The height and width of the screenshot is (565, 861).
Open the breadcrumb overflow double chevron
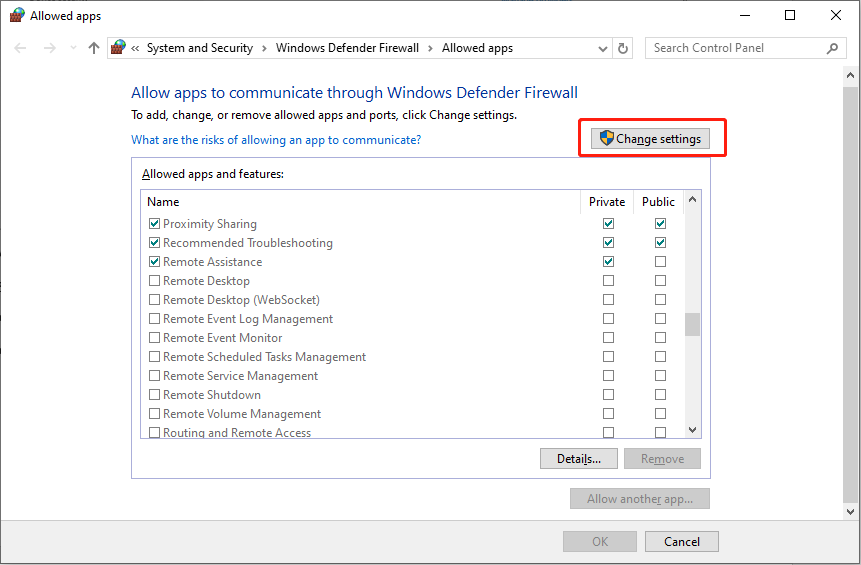(x=135, y=48)
